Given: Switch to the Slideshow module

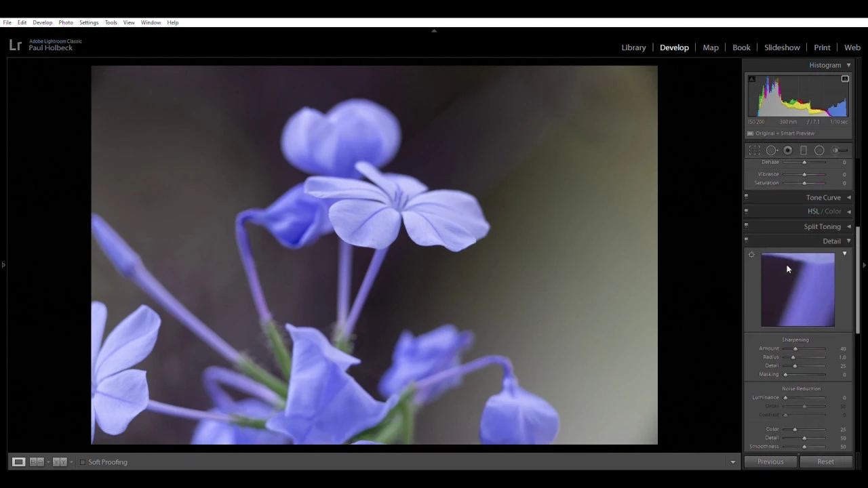Looking at the screenshot, I should [x=782, y=47].
